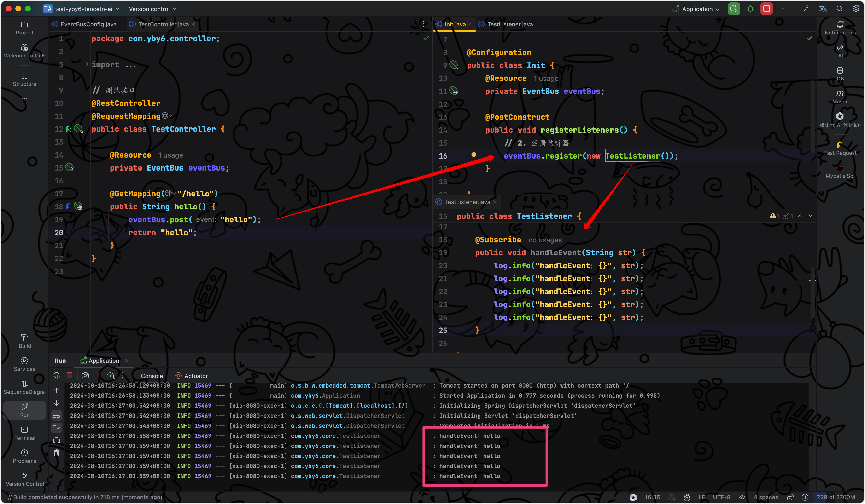This screenshot has width=865, height=504.
Task: Open the test-yby6-tencetn-ai project dropdown
Action: pos(82,9)
